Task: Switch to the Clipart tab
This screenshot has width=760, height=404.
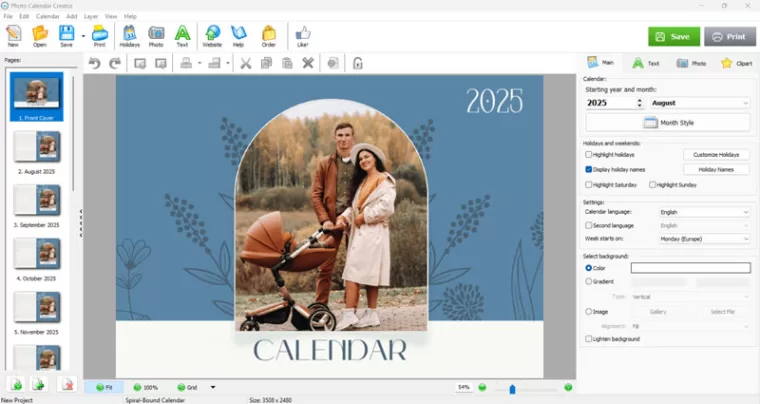Action: (x=736, y=63)
